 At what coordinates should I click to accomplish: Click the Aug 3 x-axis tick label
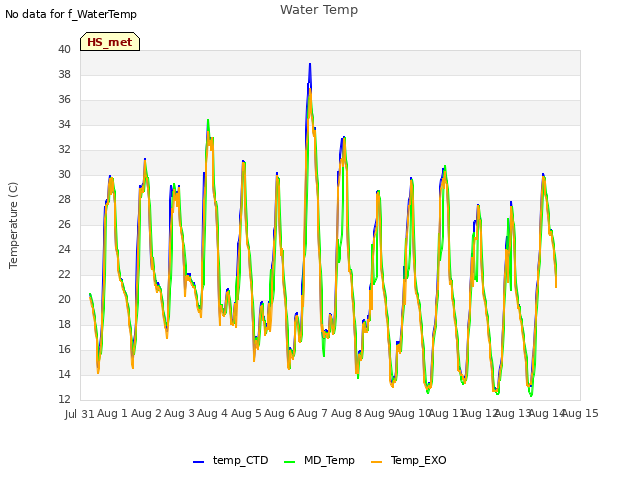(x=179, y=413)
